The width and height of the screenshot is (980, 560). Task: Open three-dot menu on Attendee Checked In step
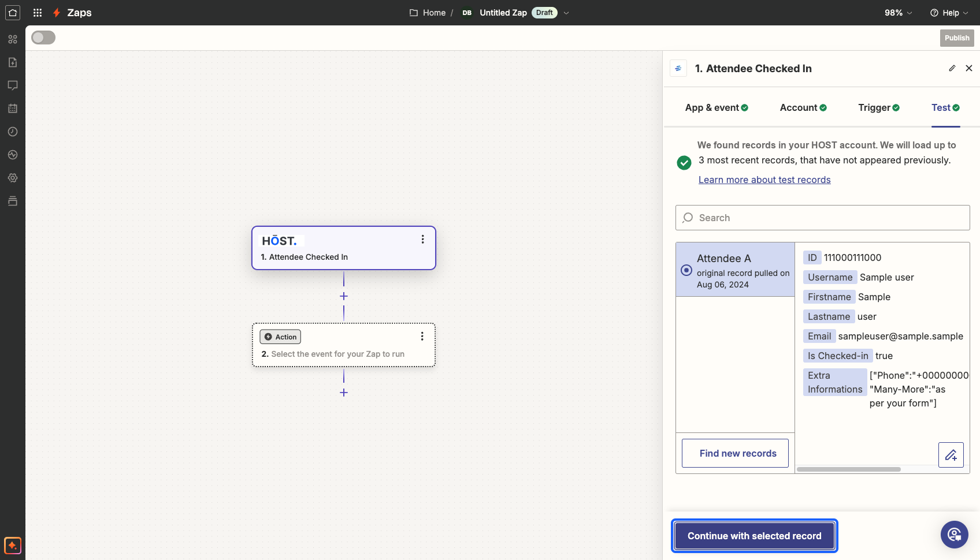tap(423, 239)
